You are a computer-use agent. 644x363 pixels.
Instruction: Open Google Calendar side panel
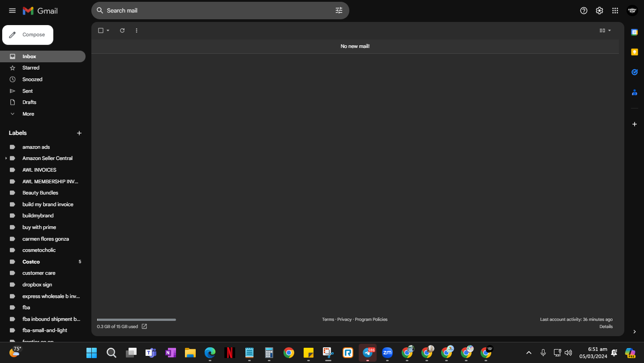634,32
